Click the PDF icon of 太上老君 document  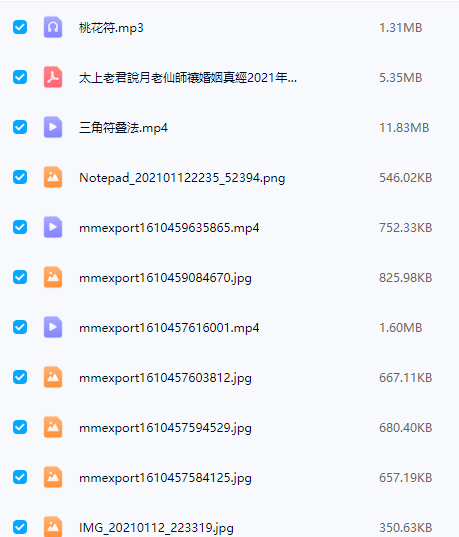click(53, 77)
